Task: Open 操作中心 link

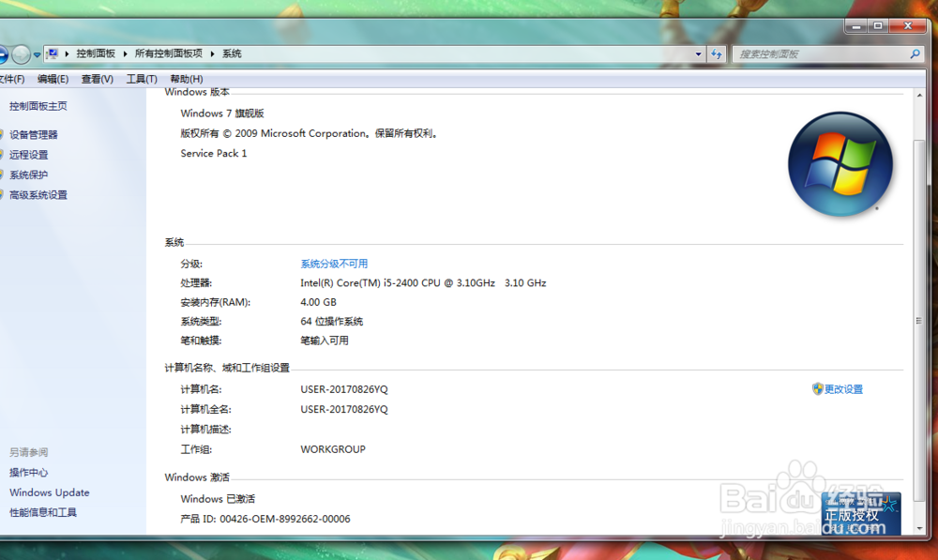Action: 29,473
